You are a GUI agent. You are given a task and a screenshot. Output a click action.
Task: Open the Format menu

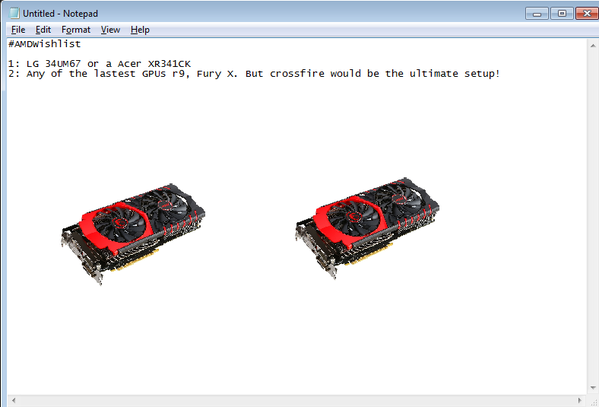(76, 30)
